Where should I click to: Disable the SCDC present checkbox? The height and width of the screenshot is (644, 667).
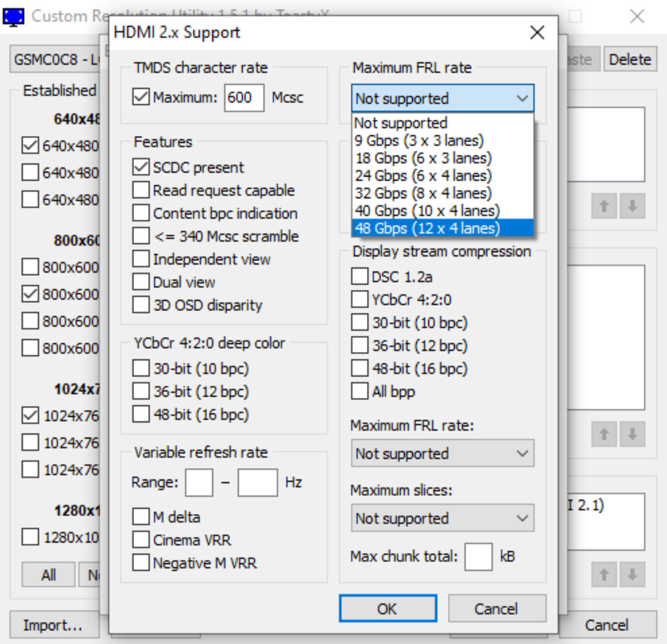(141, 167)
